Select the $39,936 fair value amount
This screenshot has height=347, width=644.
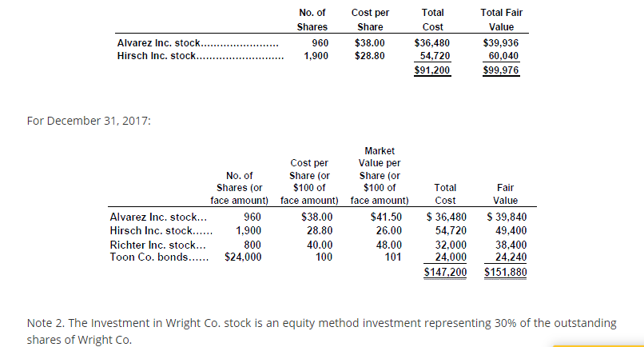click(501, 42)
